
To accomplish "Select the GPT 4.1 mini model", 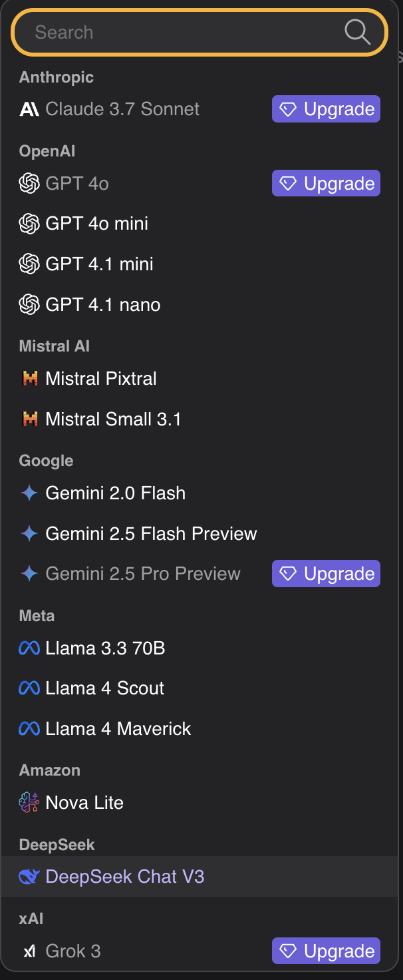I will tap(99, 264).
